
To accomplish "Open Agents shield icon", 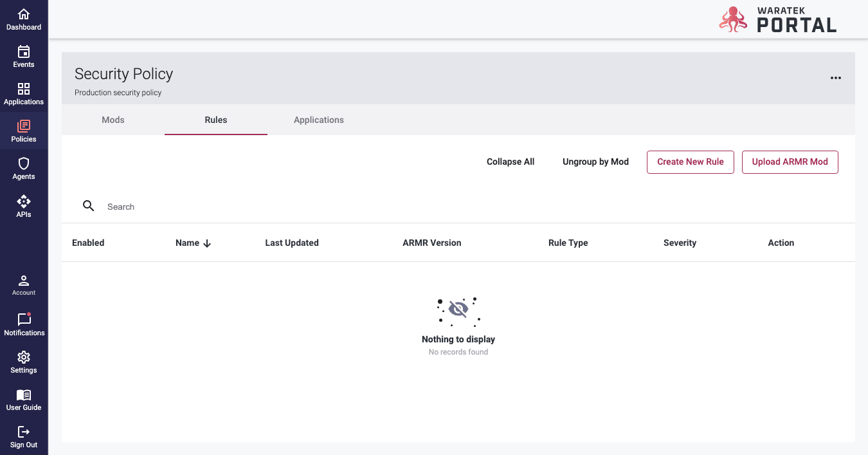I will tap(24, 164).
